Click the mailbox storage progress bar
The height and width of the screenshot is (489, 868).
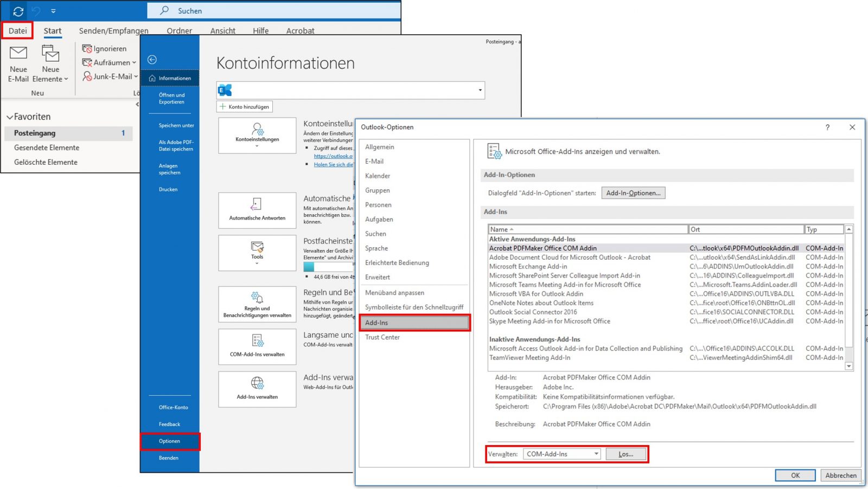coord(329,267)
